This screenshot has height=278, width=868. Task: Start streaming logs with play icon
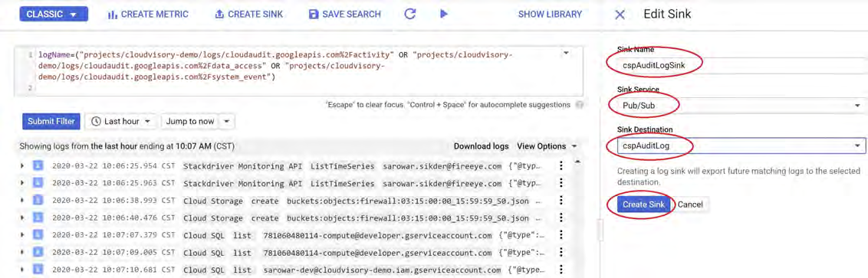coord(443,14)
